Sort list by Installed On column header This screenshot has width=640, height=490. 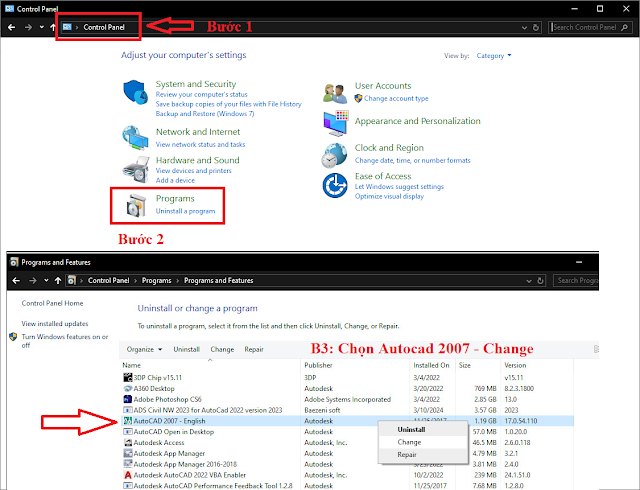tap(433, 365)
